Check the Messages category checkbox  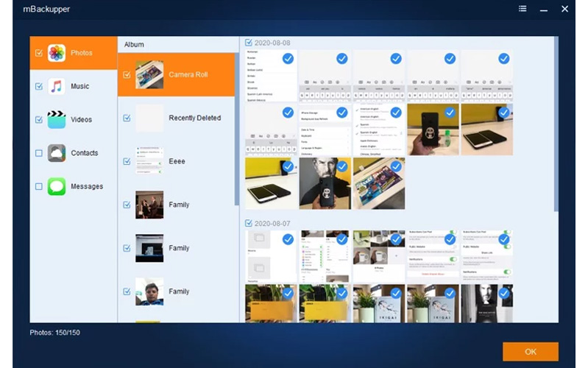38,186
